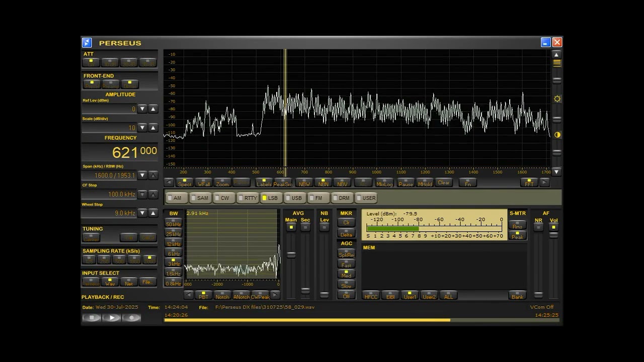Click the brightness sun icon beside spectrum
The height and width of the screenshot is (362, 644).
point(557,99)
